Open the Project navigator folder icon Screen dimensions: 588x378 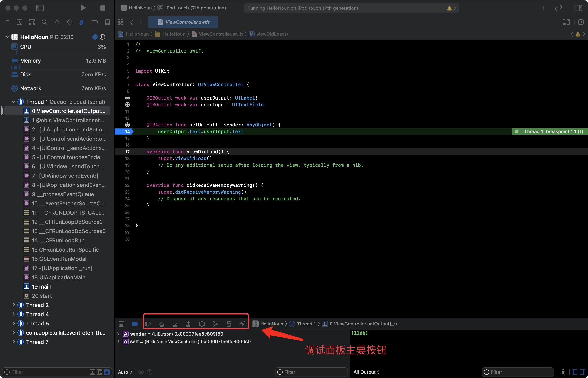click(7, 22)
